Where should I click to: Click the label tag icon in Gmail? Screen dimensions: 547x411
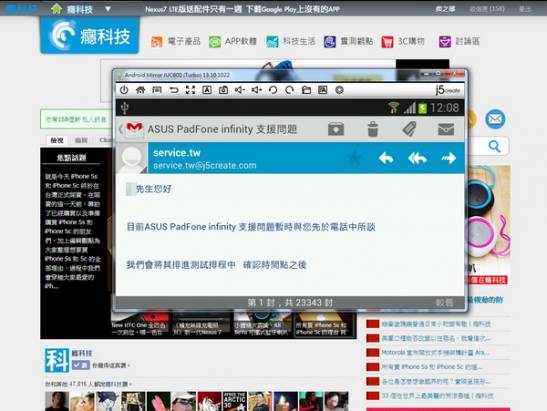point(409,129)
